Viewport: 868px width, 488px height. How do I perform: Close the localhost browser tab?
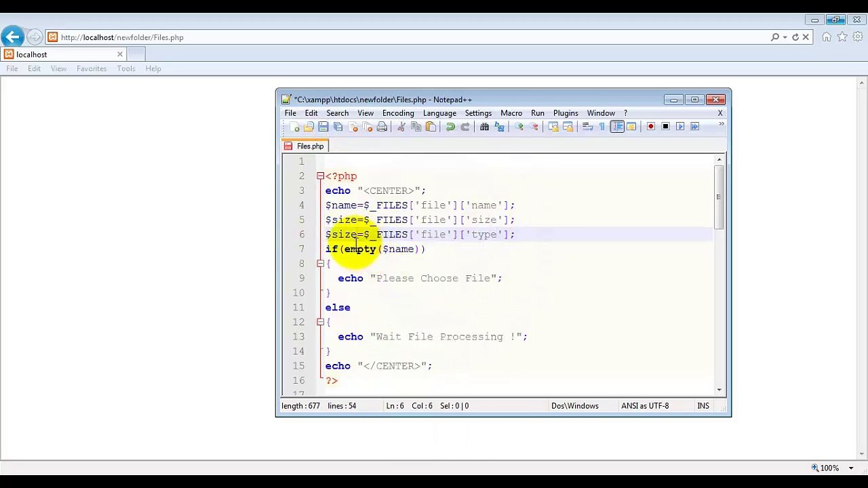coord(120,54)
